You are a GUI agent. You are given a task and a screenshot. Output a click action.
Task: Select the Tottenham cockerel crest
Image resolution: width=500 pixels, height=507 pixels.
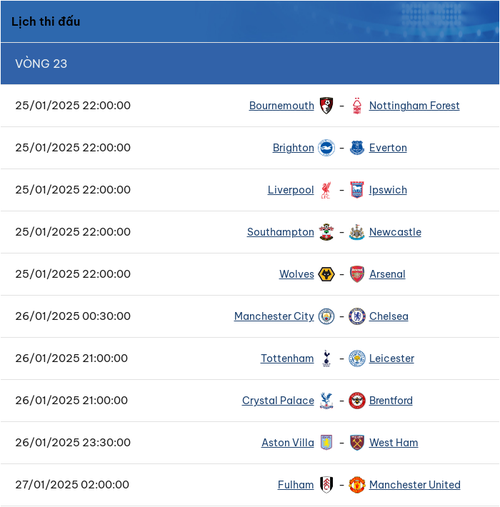pos(327,358)
